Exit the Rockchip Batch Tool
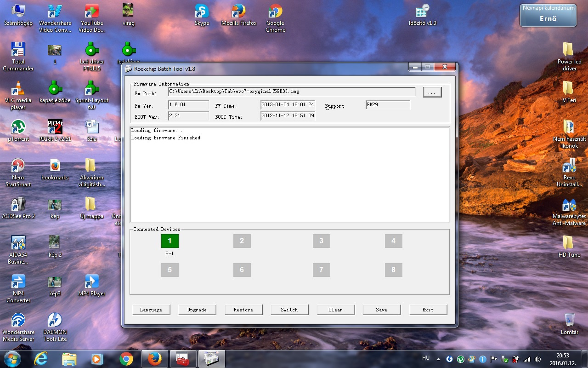 click(x=428, y=310)
